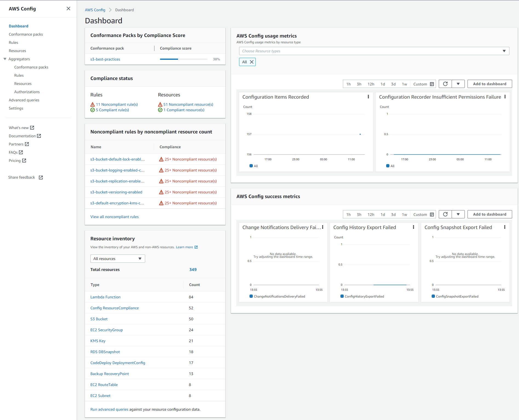Select the 1w time range
The image size is (519, 420).
coord(405,84)
